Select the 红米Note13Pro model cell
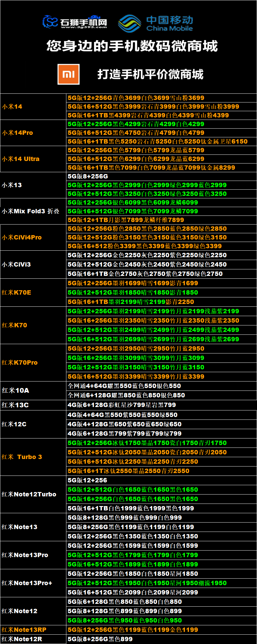The image size is (257, 644). pos(33,555)
